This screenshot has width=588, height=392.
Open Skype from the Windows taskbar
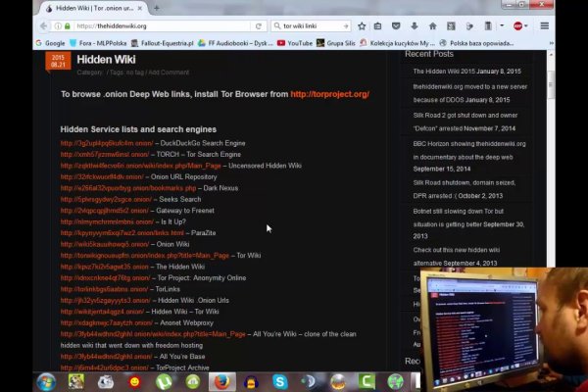281,381
